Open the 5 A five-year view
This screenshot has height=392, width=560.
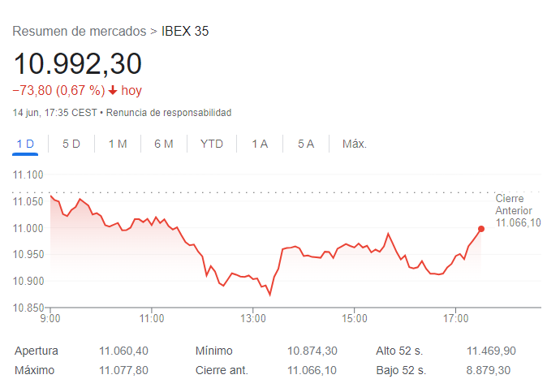306,144
